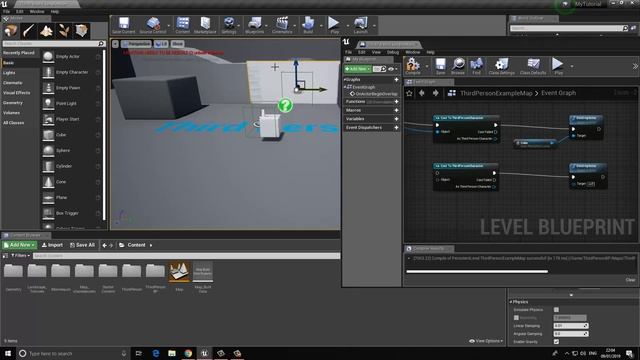The image size is (640, 360).
Task: Open the Show viewport dropdown
Action: (x=178, y=44)
